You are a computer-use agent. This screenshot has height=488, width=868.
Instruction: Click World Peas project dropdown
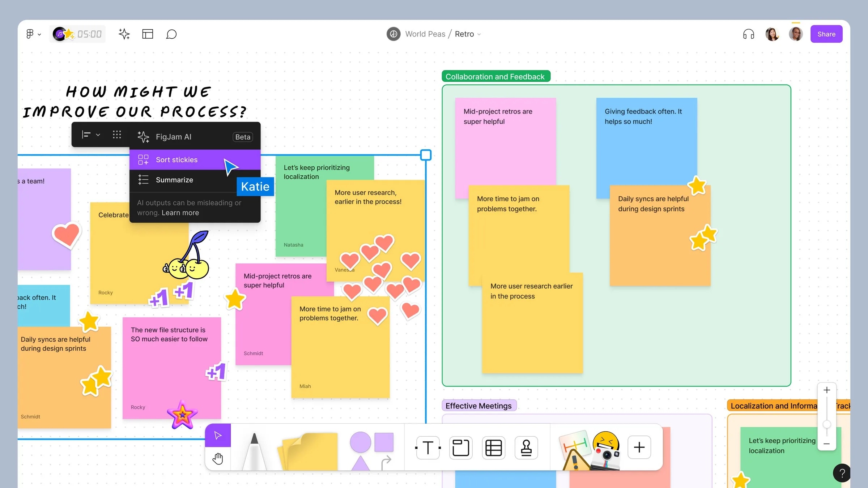coord(424,34)
